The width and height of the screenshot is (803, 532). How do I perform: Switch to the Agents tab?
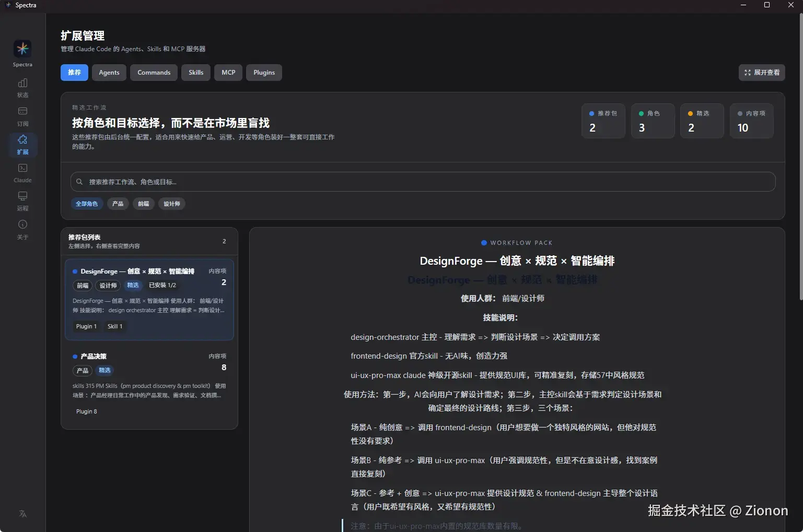(x=109, y=73)
